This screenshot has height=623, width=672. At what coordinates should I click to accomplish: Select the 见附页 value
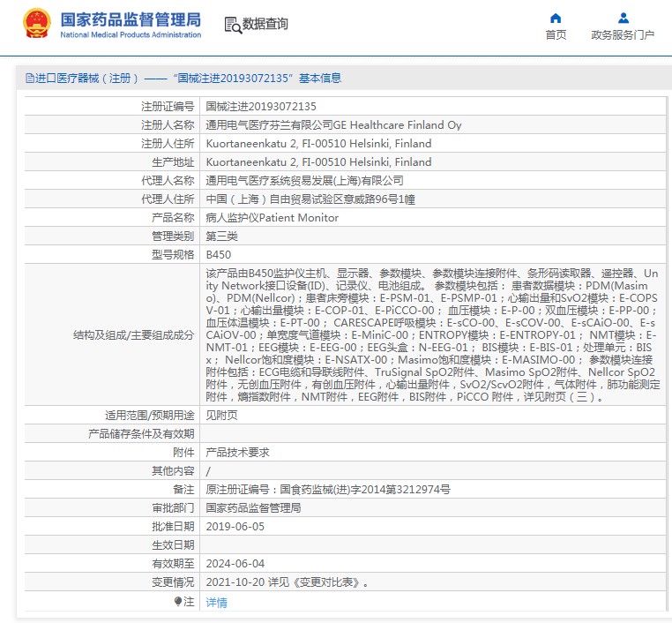pyautogui.click(x=221, y=415)
